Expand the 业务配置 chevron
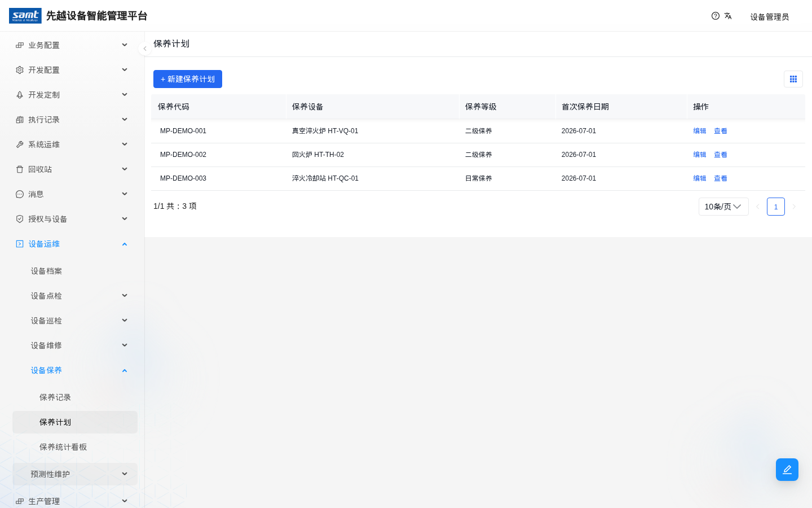This screenshot has height=508, width=812. point(125,45)
